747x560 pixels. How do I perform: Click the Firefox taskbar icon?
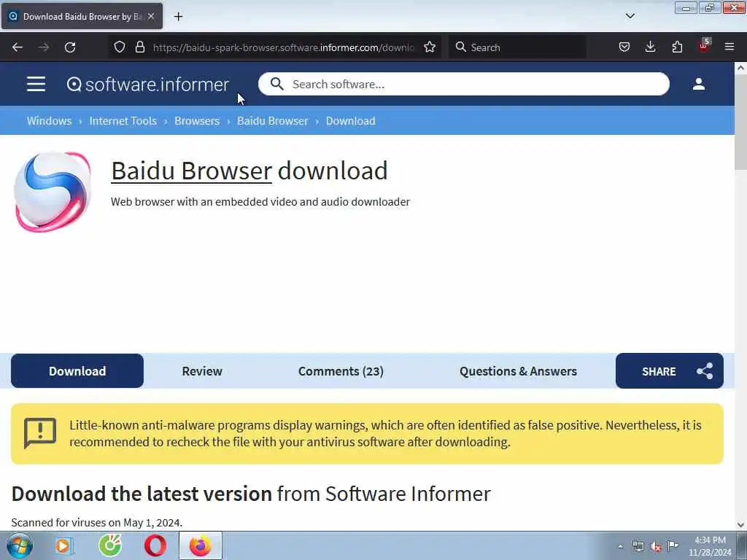(x=200, y=545)
